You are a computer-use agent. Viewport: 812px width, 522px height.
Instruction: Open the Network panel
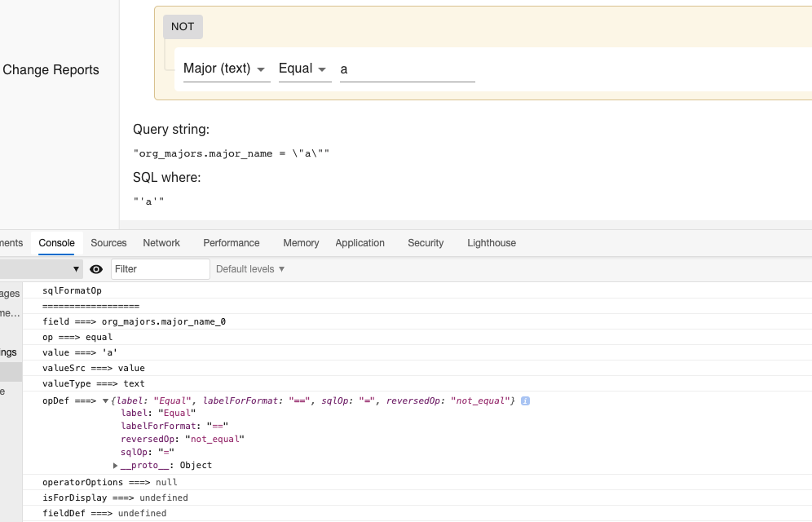(161, 242)
